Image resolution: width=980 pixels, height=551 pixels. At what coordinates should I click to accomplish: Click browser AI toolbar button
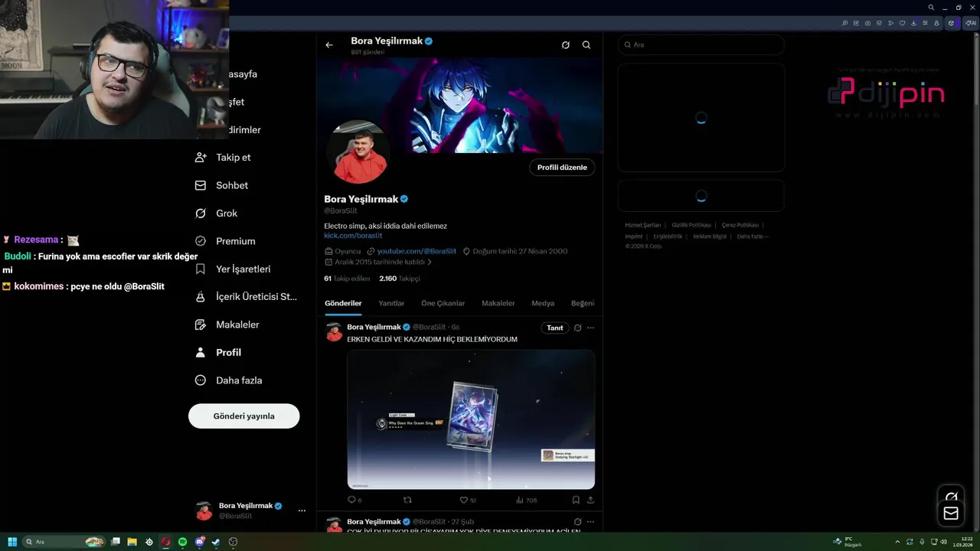[971, 23]
